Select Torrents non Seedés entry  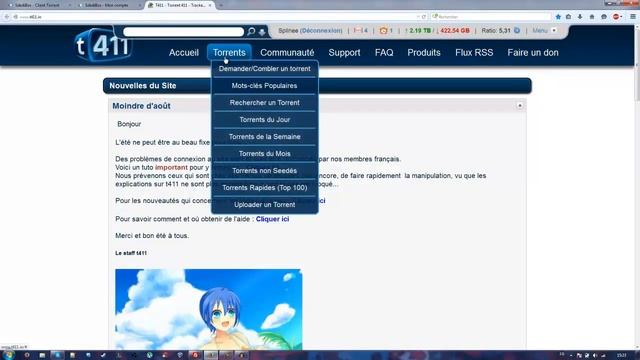[x=264, y=171]
